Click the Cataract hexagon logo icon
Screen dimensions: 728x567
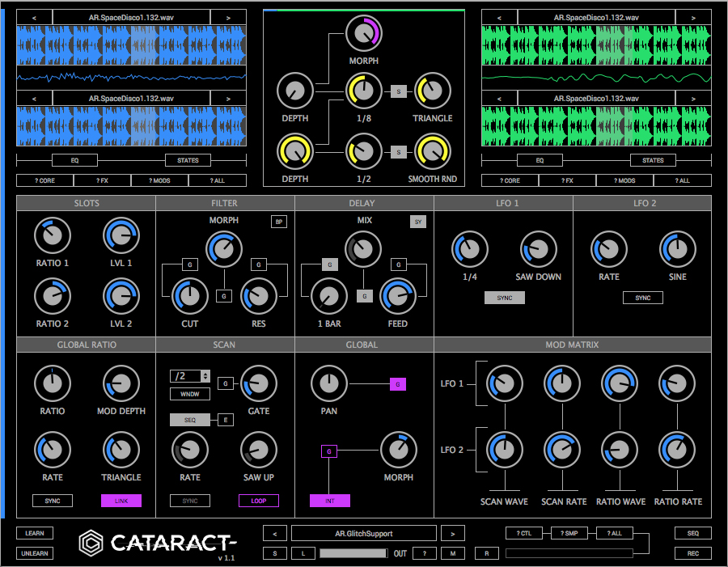(91, 543)
